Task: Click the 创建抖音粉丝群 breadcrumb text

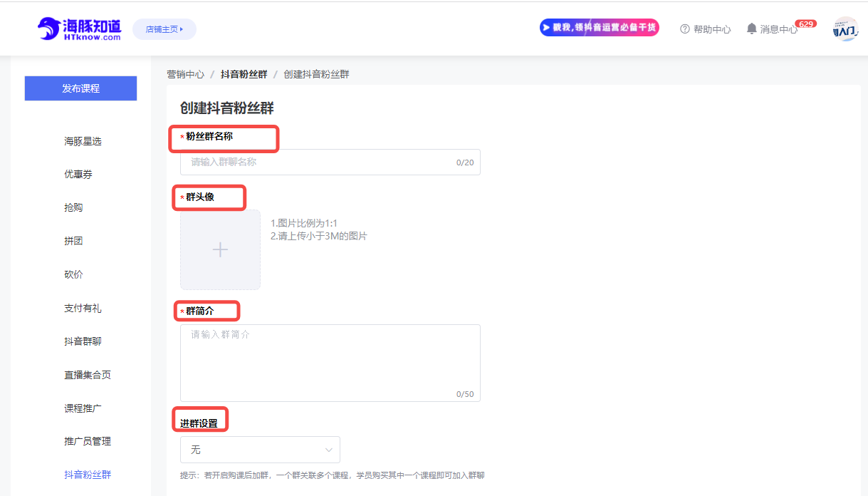Action: (316, 74)
